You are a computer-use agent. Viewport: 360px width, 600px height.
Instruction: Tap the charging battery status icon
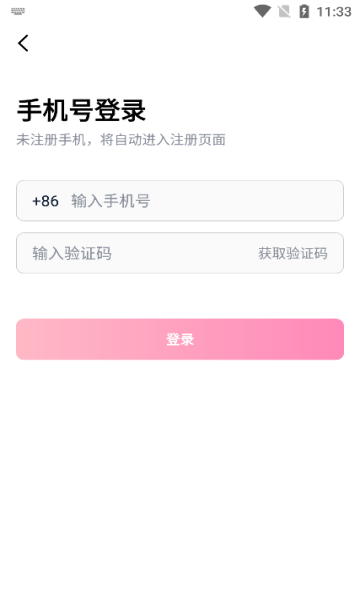coord(304,11)
